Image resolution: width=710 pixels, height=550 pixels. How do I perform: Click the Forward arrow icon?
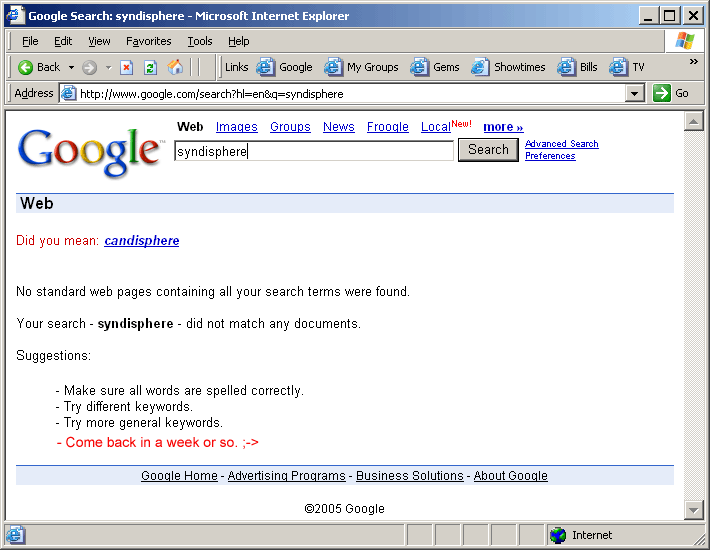coord(89,67)
